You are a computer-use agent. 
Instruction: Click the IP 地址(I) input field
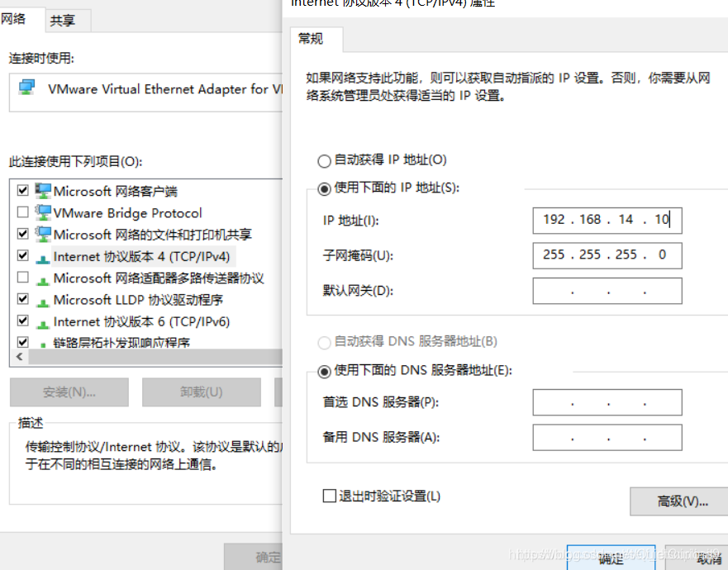pos(607,221)
